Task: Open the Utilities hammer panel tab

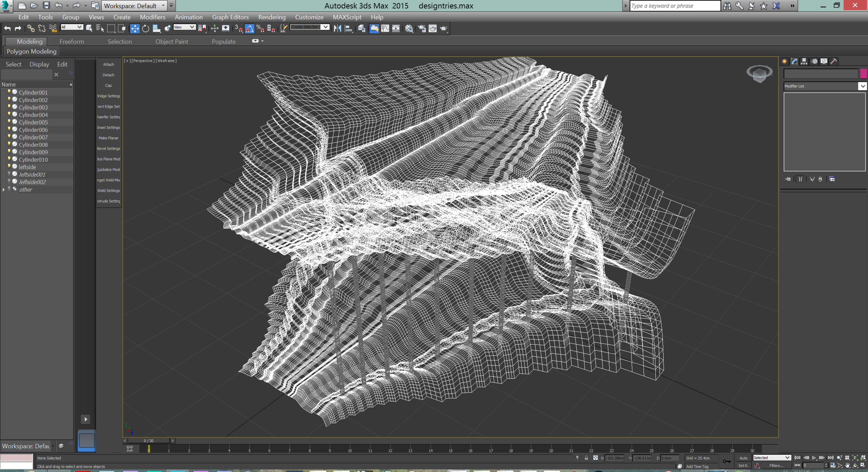Action: point(834,61)
